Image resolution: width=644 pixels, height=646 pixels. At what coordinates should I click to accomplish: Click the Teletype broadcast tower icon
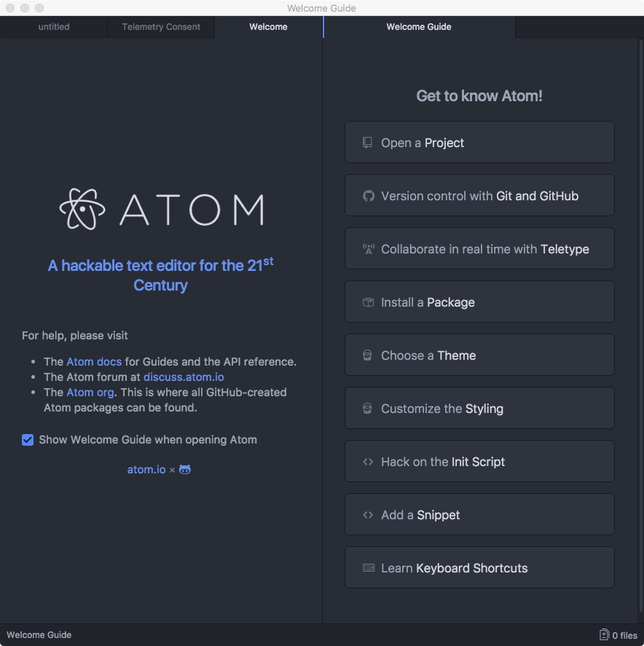coord(369,249)
